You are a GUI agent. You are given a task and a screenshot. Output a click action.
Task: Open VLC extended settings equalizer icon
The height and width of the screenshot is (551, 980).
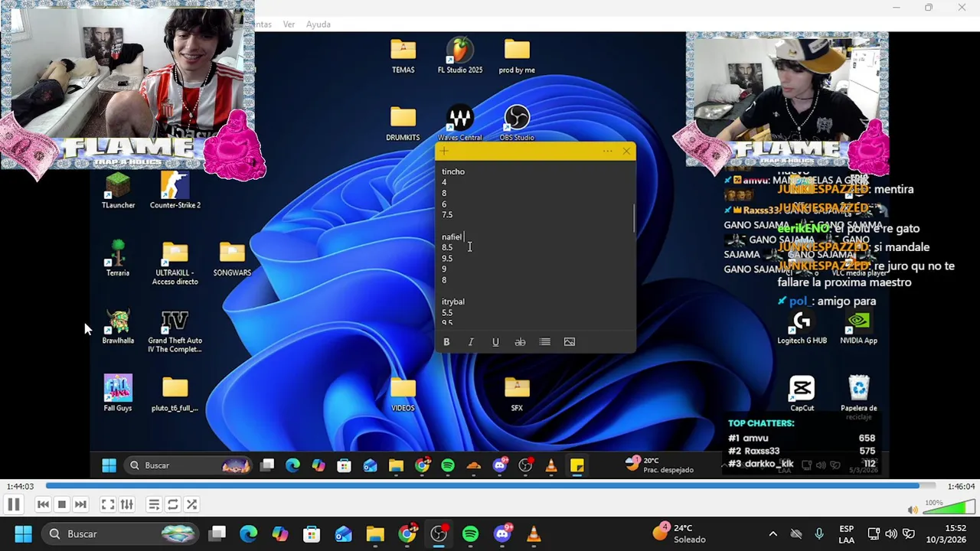click(127, 504)
